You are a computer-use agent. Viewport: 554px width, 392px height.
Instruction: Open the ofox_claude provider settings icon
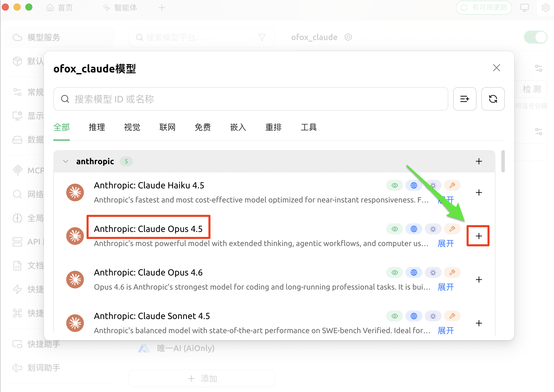pyautogui.click(x=348, y=37)
